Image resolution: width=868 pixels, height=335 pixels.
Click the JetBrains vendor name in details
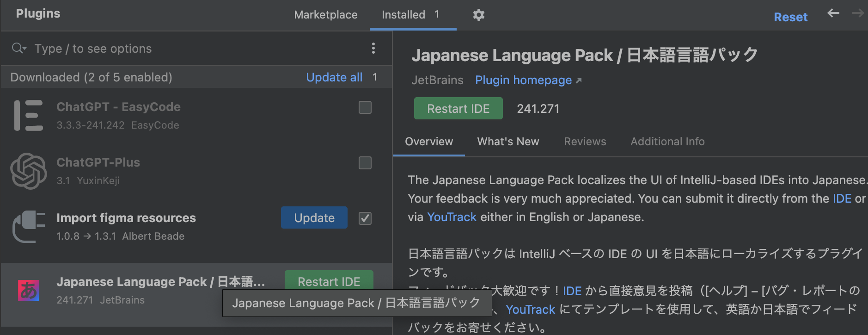[x=437, y=80]
